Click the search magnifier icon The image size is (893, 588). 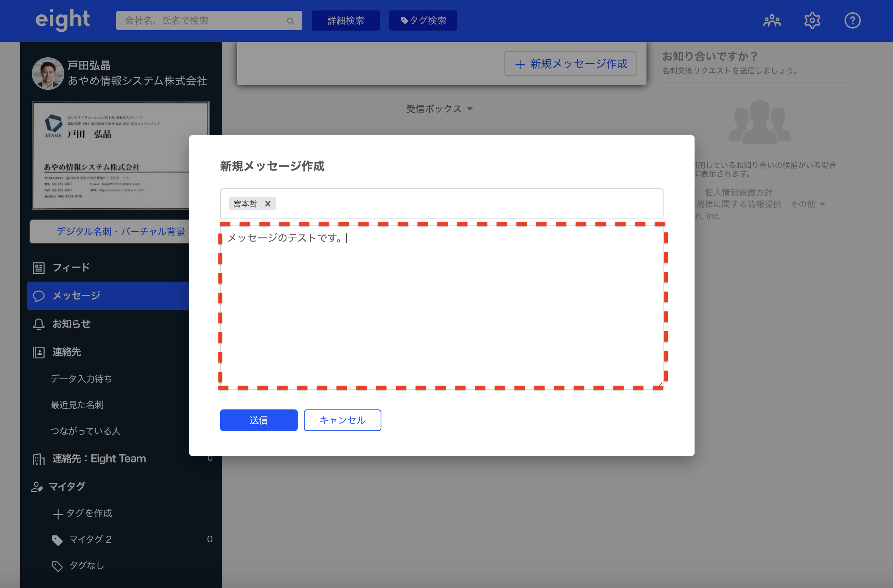(x=290, y=21)
